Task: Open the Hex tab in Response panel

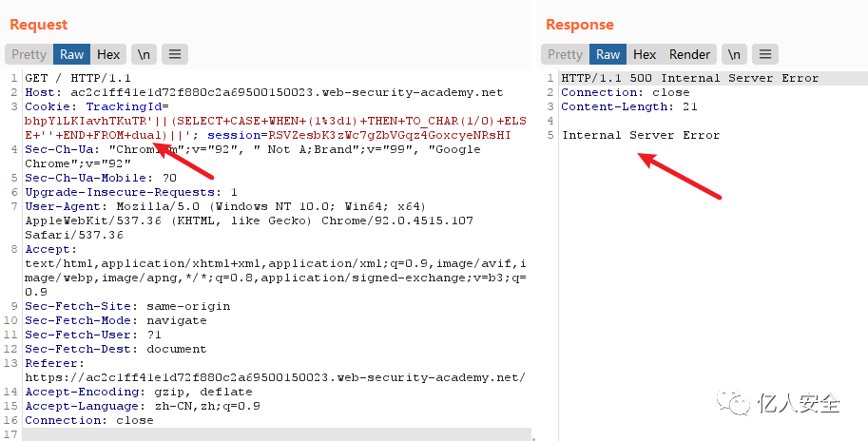Action: [645, 54]
